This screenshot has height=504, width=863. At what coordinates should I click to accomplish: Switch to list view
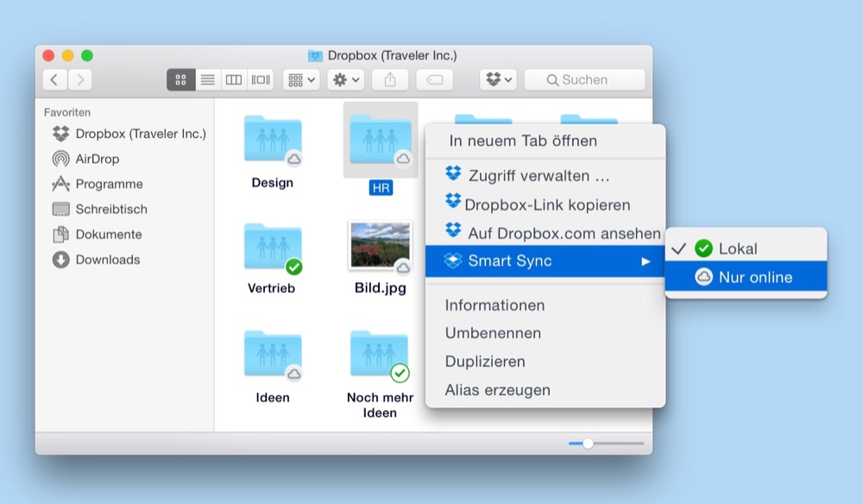(x=207, y=80)
